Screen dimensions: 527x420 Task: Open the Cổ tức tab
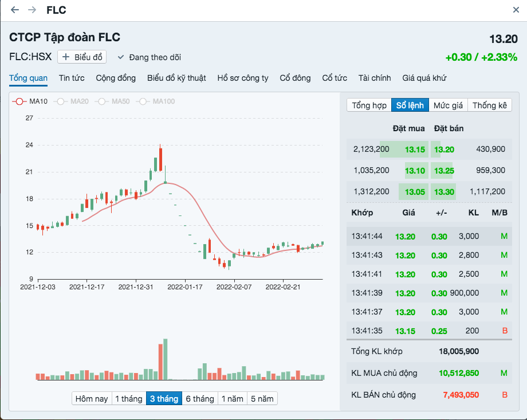click(335, 78)
